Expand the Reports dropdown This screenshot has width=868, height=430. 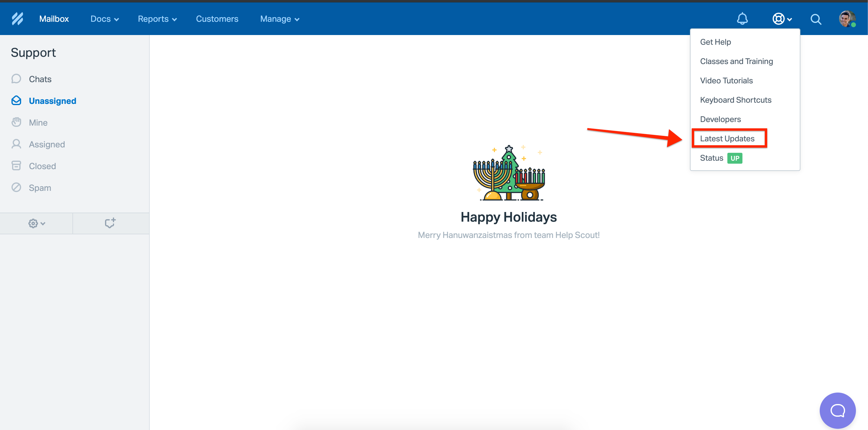pyautogui.click(x=157, y=19)
